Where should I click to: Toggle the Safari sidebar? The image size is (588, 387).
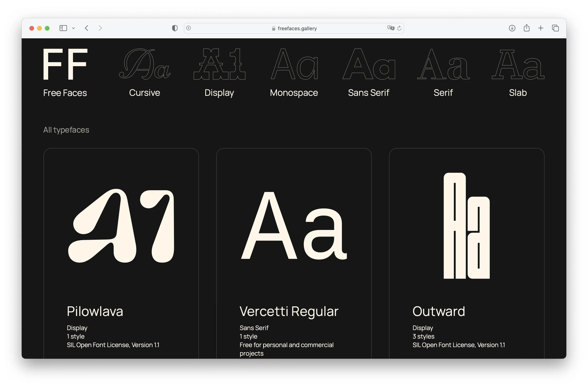(x=63, y=28)
